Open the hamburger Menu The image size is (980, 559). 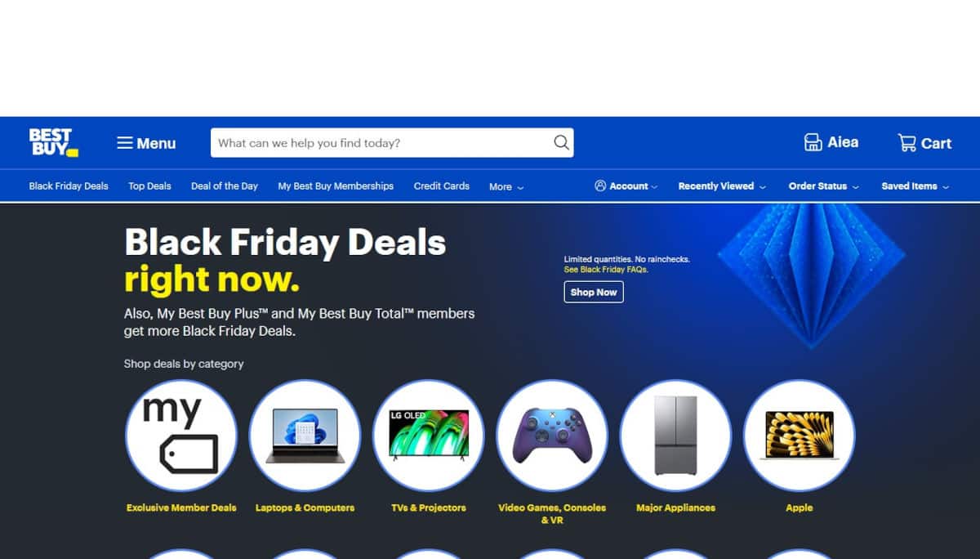[x=146, y=143]
